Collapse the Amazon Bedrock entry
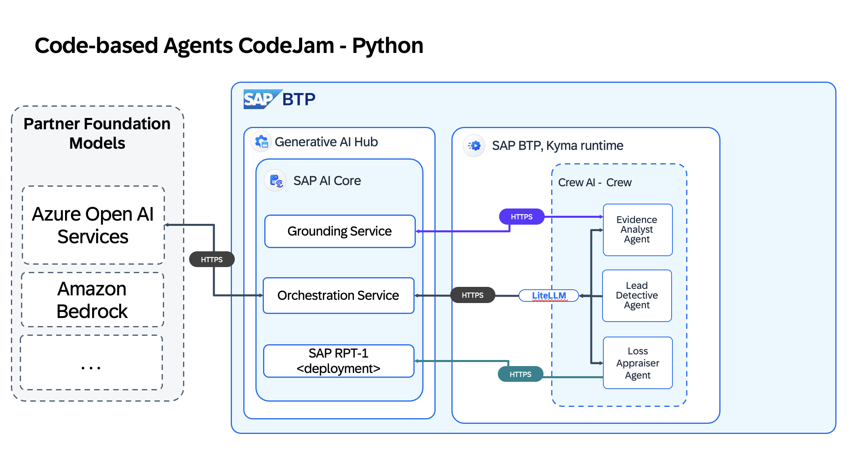The height and width of the screenshot is (459, 868). 92,300
